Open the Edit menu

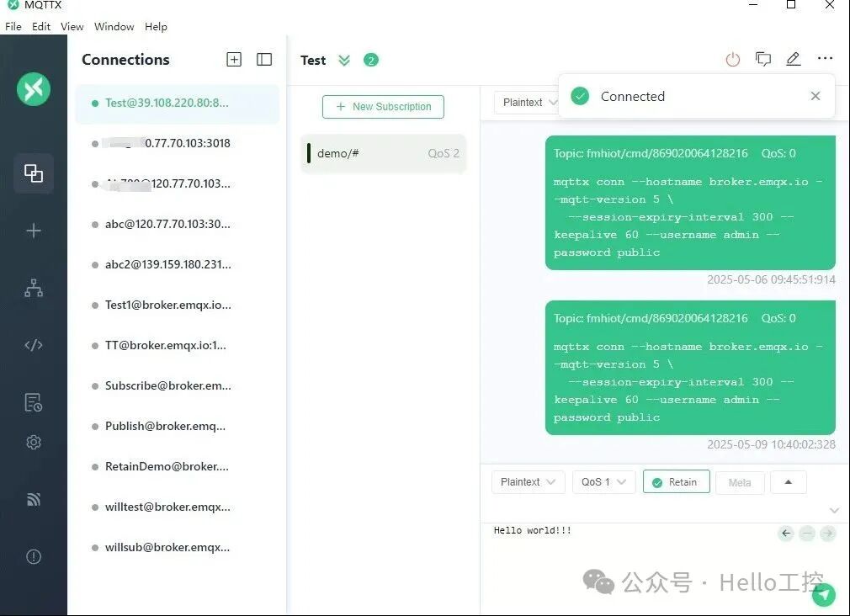[41, 27]
